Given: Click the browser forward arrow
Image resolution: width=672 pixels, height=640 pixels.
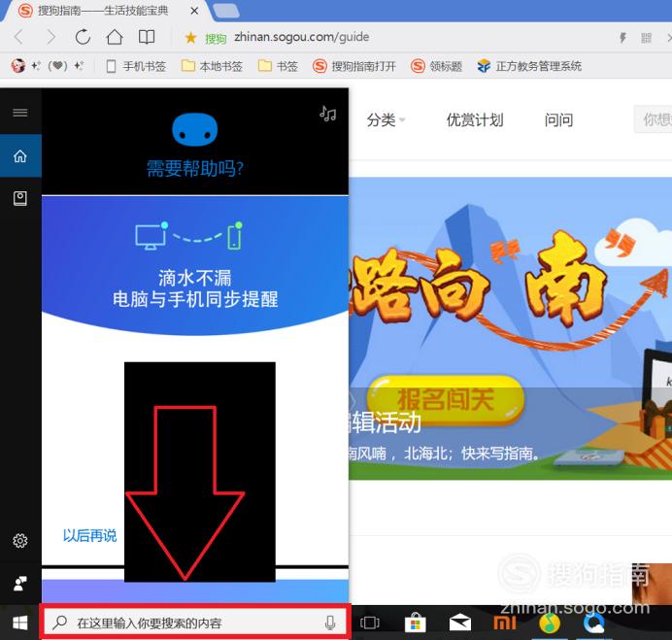Looking at the screenshot, I should tap(51, 37).
